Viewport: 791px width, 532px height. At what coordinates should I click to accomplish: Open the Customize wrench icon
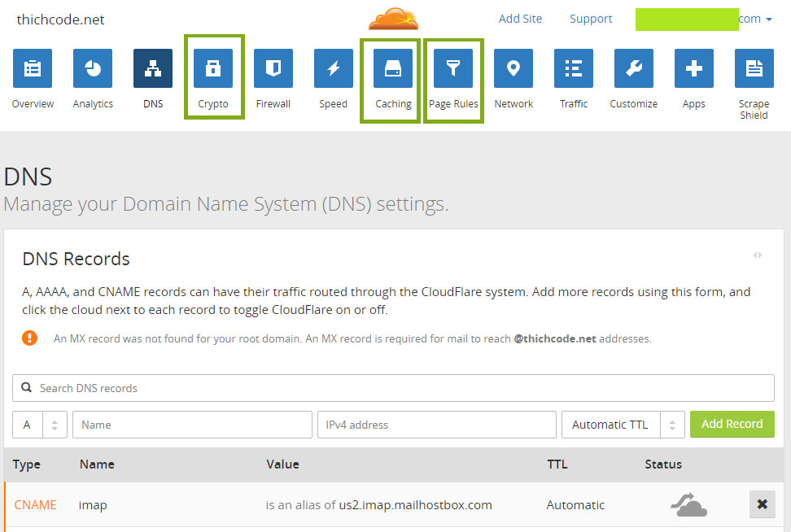click(634, 68)
